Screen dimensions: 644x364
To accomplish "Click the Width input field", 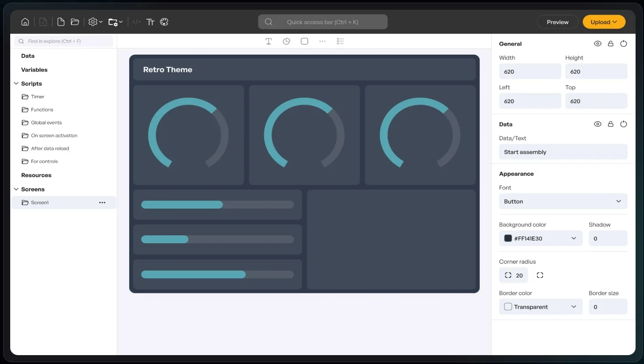I will (x=530, y=71).
